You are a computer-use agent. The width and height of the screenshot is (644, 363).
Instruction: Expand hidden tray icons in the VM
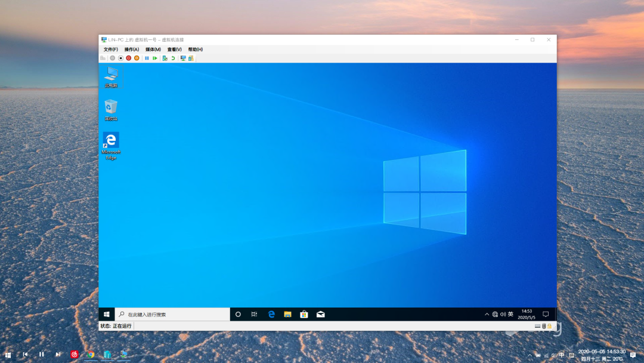point(487,315)
